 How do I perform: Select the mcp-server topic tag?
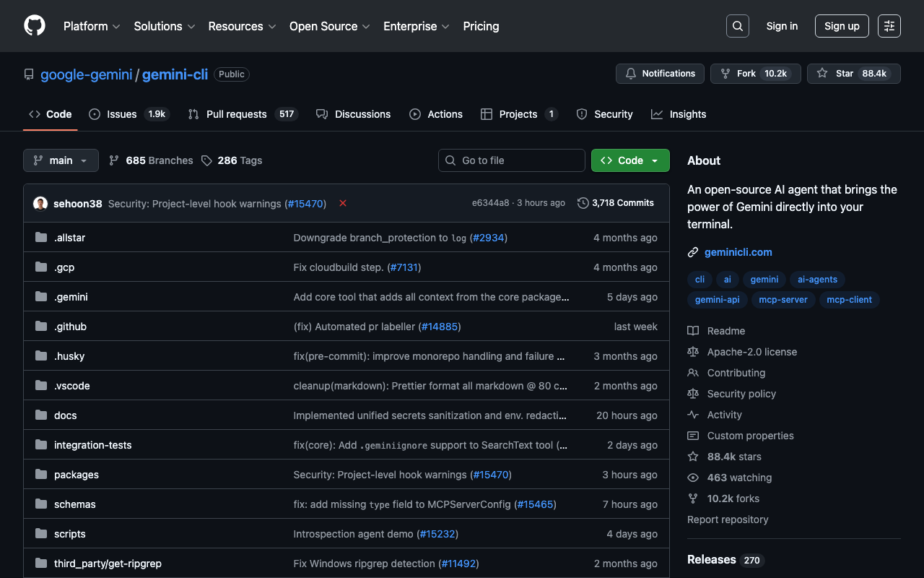(x=783, y=300)
